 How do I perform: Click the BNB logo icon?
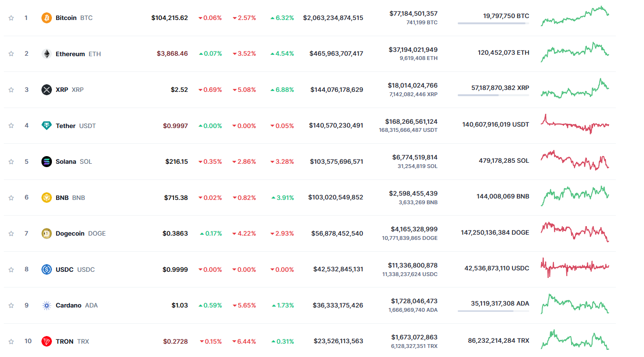[47, 198]
